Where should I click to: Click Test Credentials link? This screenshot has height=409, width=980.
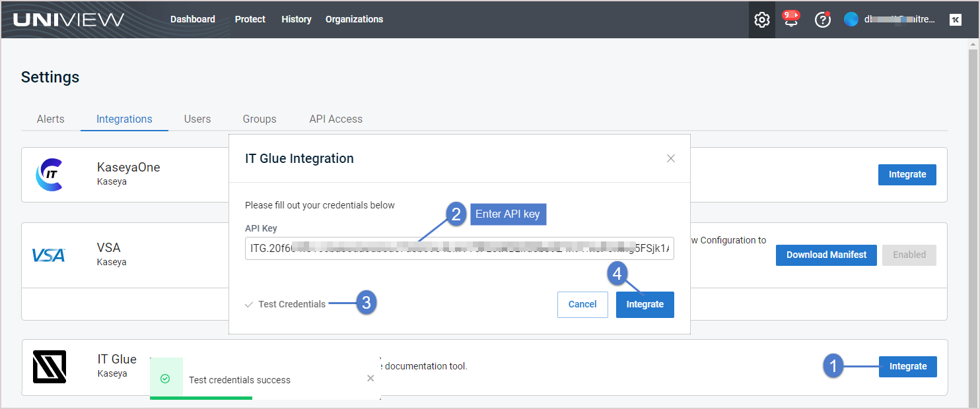[285, 304]
